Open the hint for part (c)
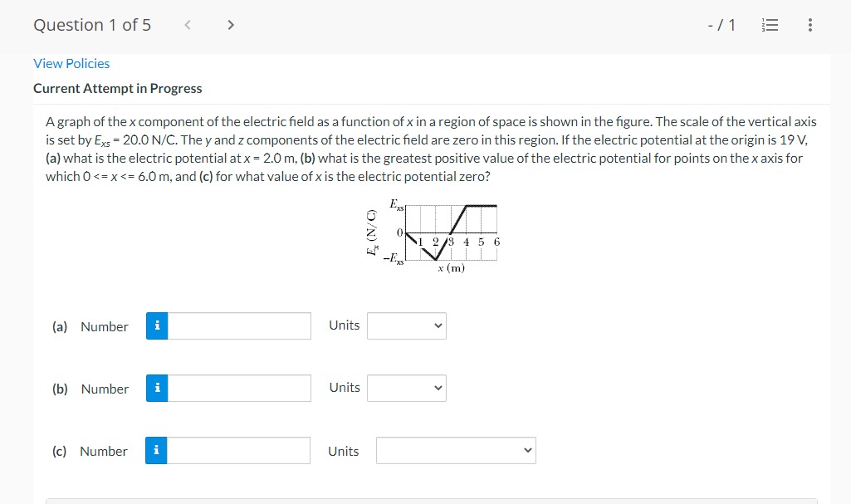The height and width of the screenshot is (504, 851). (157, 450)
